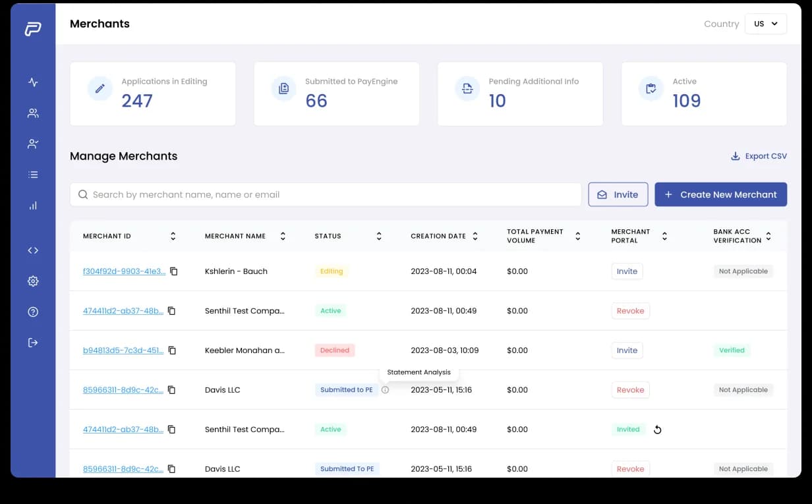Image resolution: width=812 pixels, height=504 pixels.
Task: Click Export CSV
Action: (x=759, y=156)
